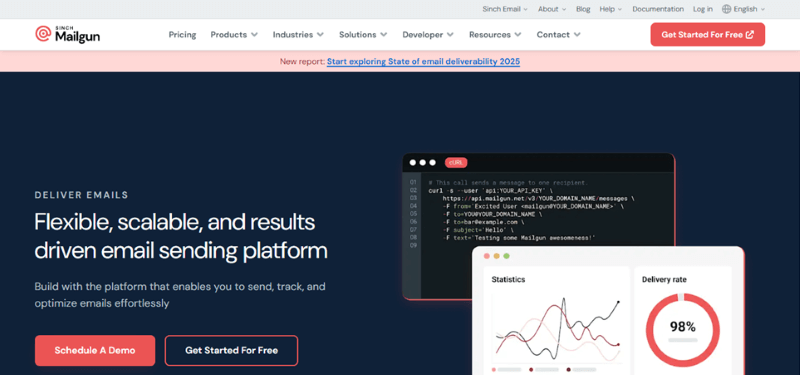The width and height of the screenshot is (800, 375).
Task: Click external-link icon in top Get Started button
Action: [x=749, y=35]
